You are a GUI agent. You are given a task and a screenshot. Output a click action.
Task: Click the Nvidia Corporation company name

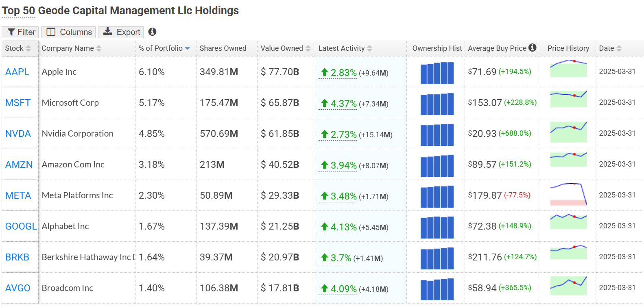coord(78,134)
